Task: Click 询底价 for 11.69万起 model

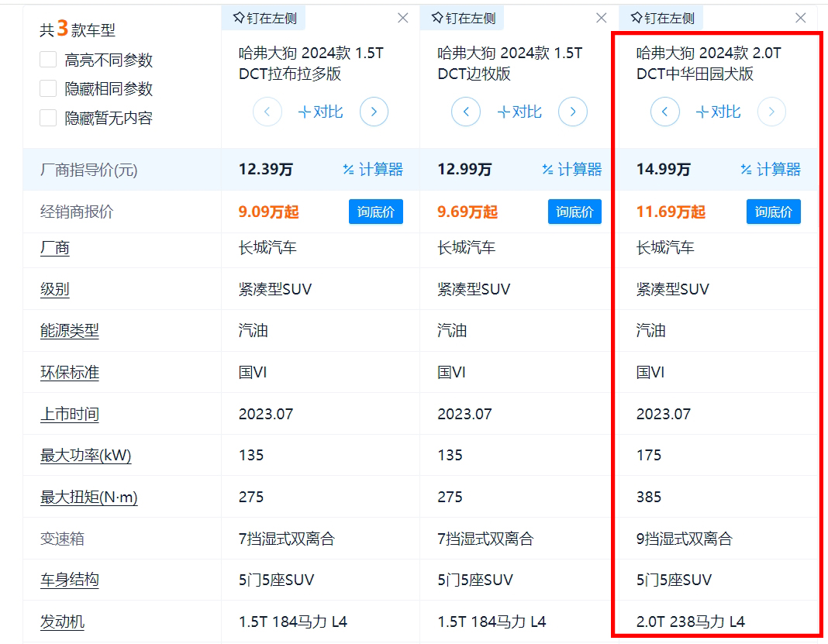Action: coord(774,212)
